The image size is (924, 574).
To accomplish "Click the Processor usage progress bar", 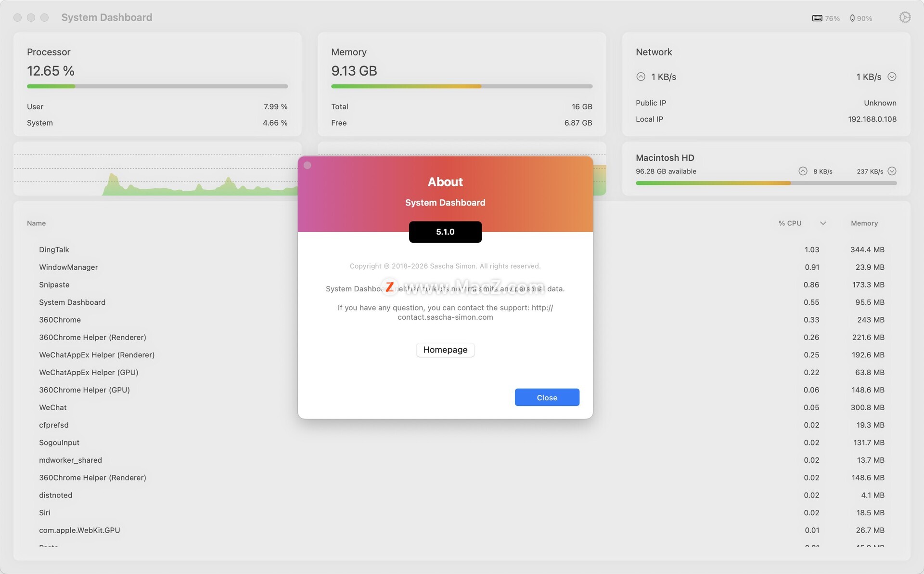I will [157, 86].
